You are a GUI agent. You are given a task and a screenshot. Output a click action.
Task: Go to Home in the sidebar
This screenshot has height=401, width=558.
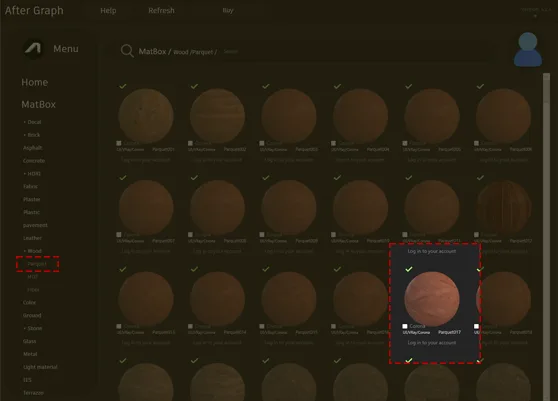pos(35,83)
